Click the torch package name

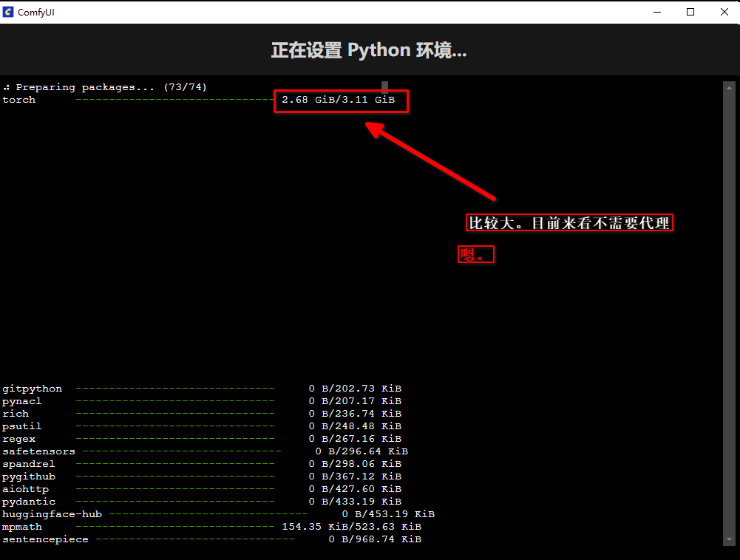click(19, 100)
